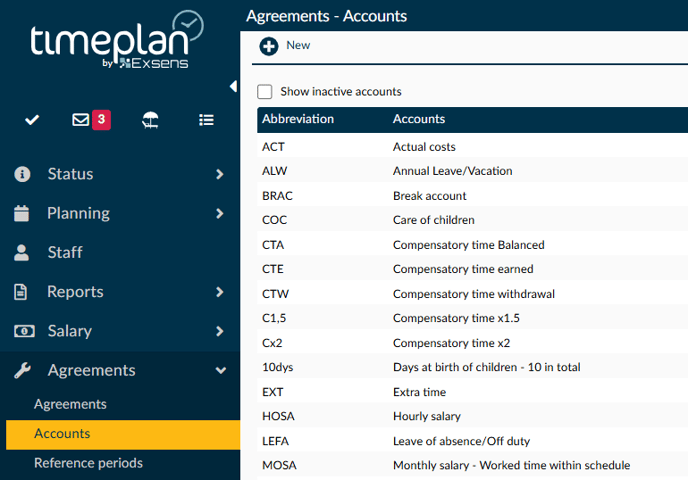The width and height of the screenshot is (688, 480).
Task: Expand the Status menu chevron
Action: click(220, 174)
